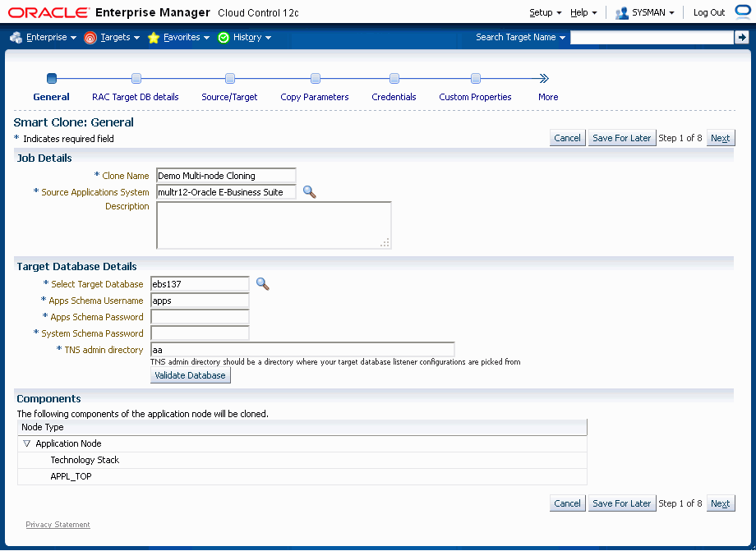Click the Source Applications System field

(x=226, y=192)
